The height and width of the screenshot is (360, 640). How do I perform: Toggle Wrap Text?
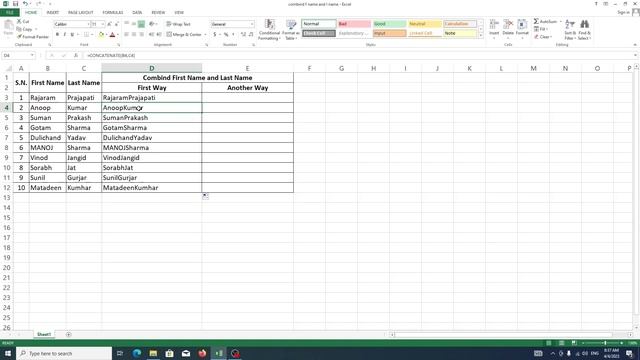[178, 24]
